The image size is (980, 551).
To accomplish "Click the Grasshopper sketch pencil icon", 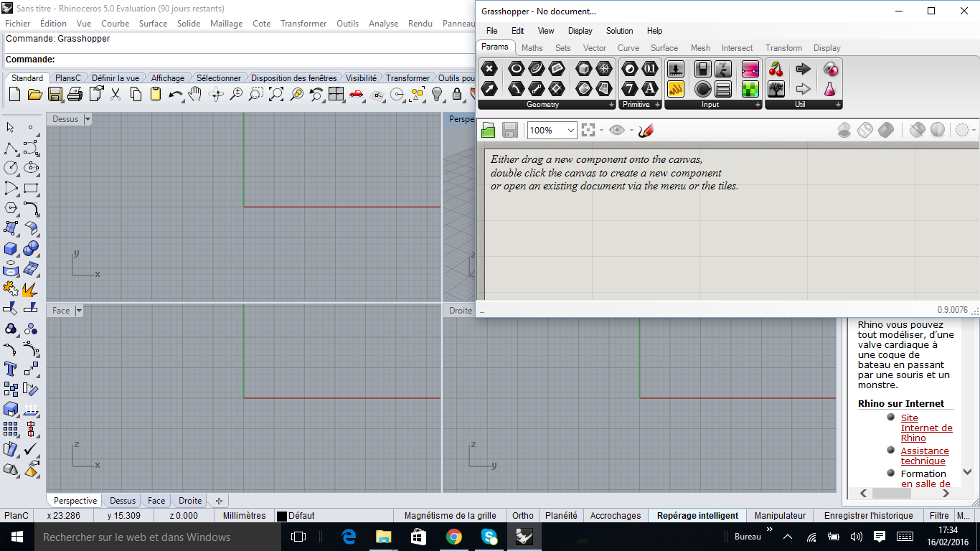I will coord(646,130).
